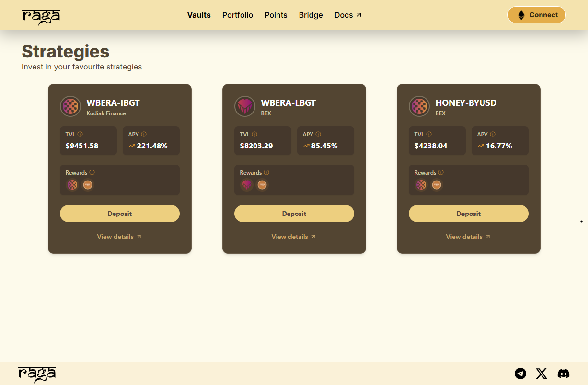Click the TVL info icon on WBERA-LBGT card

click(254, 134)
